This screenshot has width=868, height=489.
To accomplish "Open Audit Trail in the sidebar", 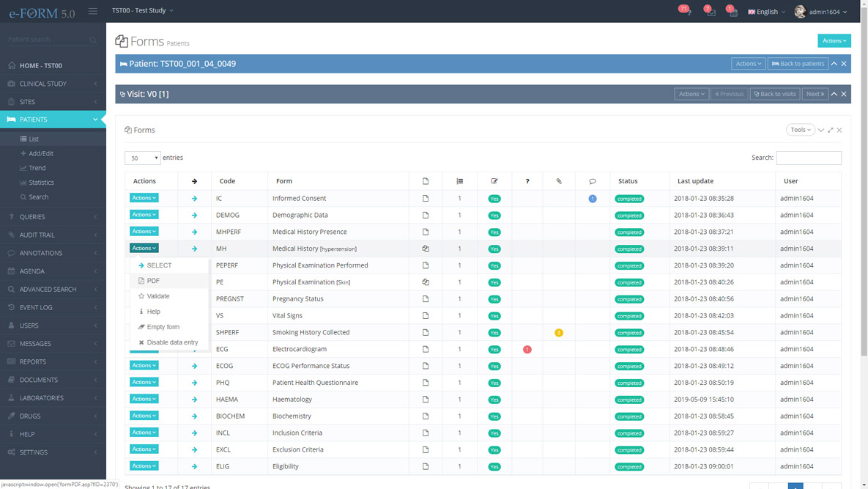I will (37, 235).
